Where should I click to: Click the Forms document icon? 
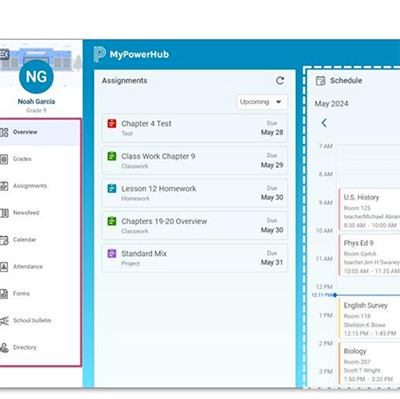point(4,294)
